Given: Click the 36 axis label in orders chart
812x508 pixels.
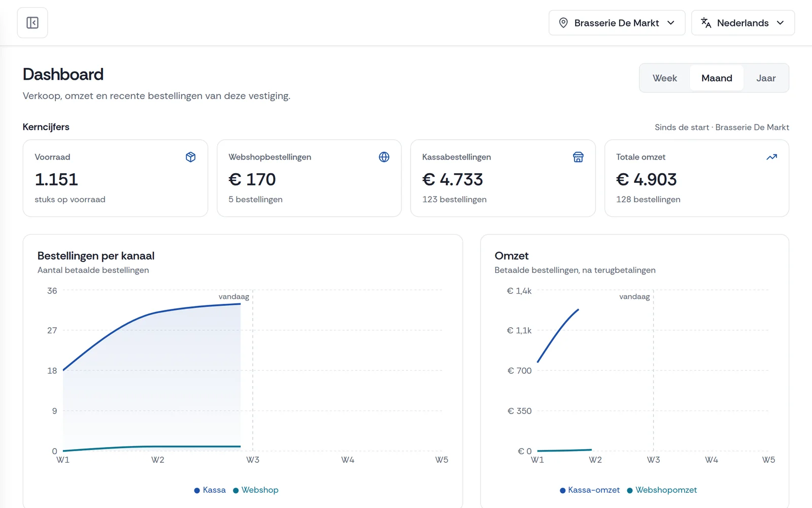Looking at the screenshot, I should tap(52, 291).
